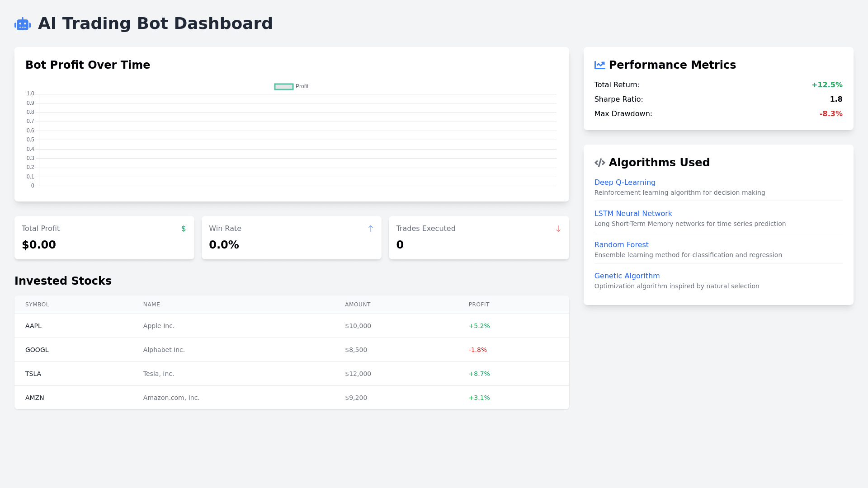This screenshot has height=488, width=868.
Task: Select the Genetic Algorithm entry
Action: point(627,276)
